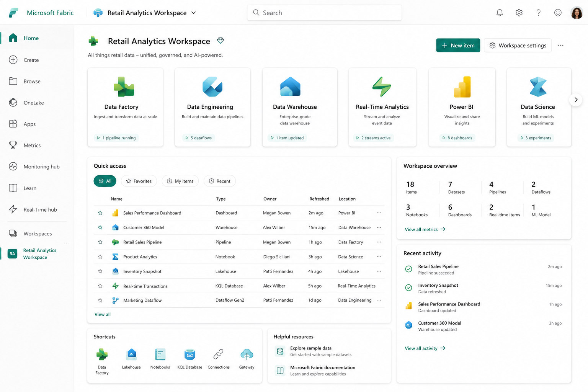Toggle favorite star for Real-time Transactions

click(x=100, y=286)
